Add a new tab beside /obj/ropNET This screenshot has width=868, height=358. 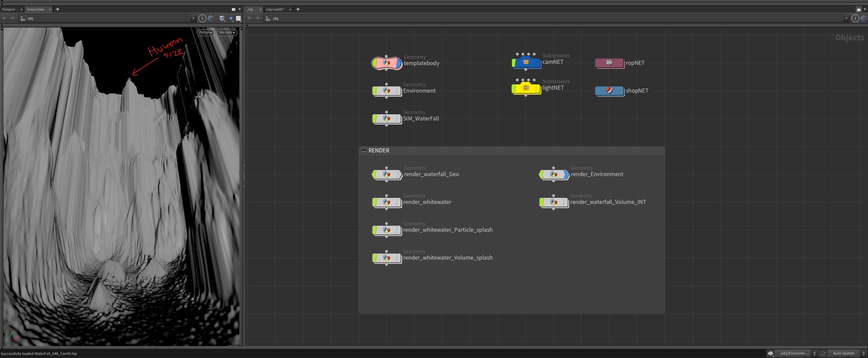(298, 10)
